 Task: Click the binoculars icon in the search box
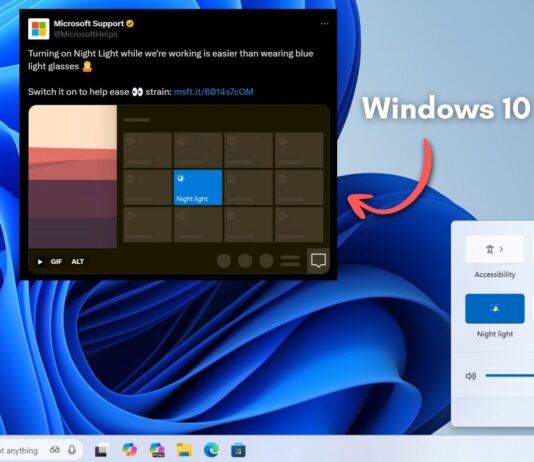tap(54, 450)
